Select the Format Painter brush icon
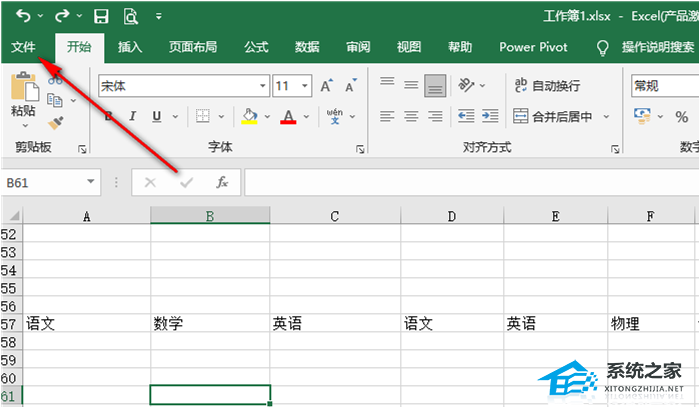 coord(56,123)
